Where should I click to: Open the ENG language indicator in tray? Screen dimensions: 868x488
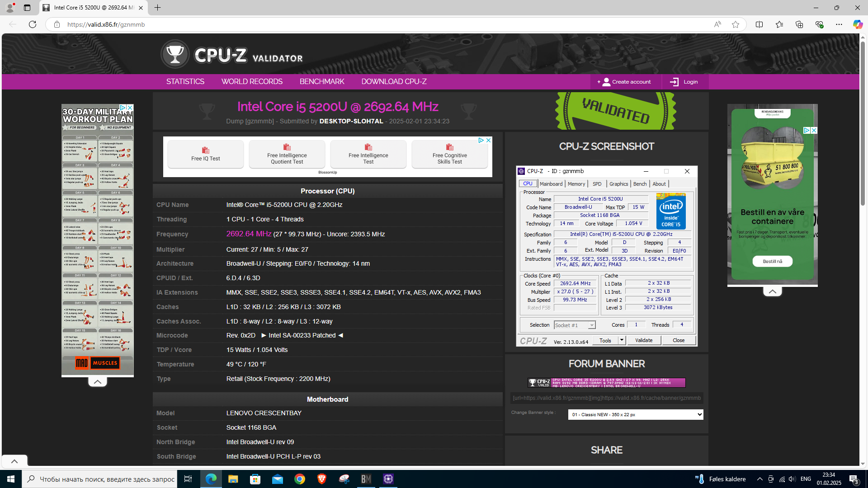[806, 479]
